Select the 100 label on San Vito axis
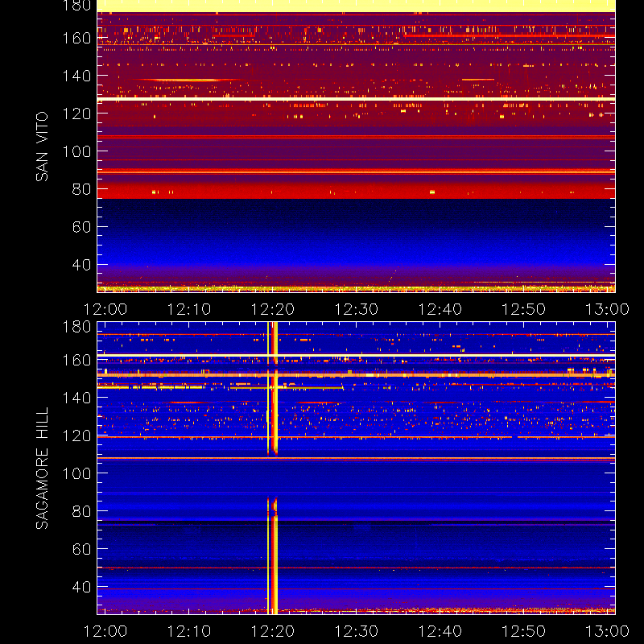The width and height of the screenshot is (644, 644). (x=76, y=151)
